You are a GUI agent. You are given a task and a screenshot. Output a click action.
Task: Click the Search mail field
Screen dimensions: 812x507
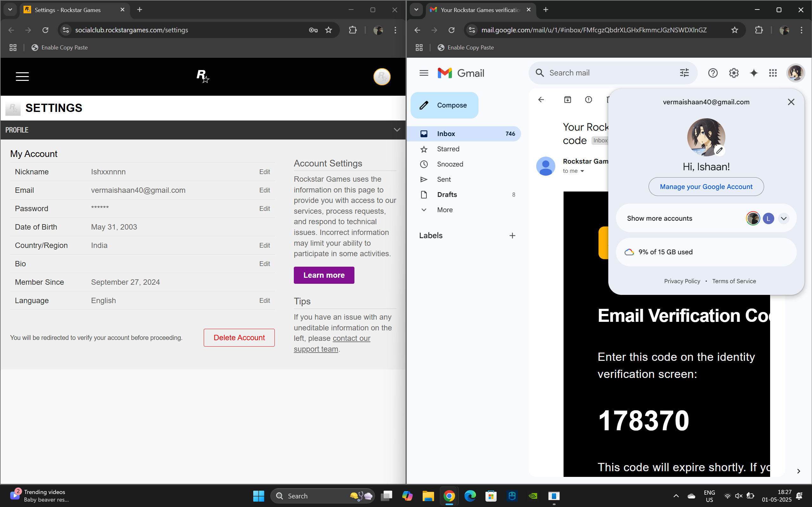point(604,73)
